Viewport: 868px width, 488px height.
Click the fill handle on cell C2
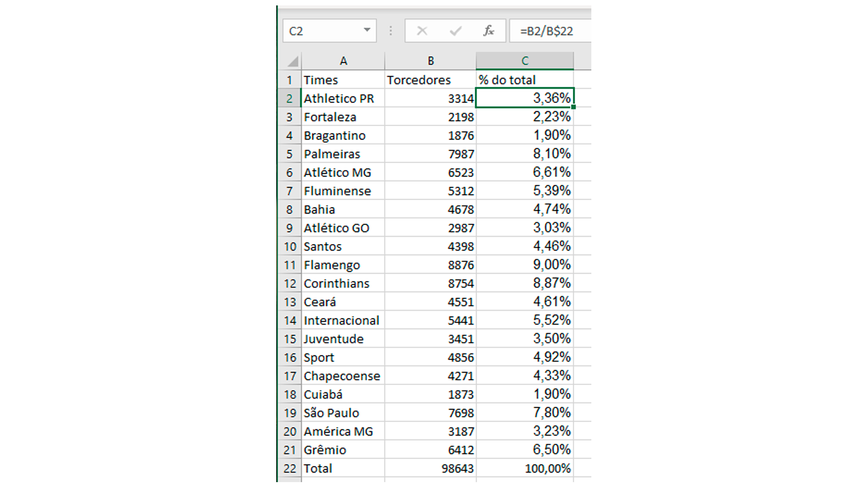tap(573, 107)
